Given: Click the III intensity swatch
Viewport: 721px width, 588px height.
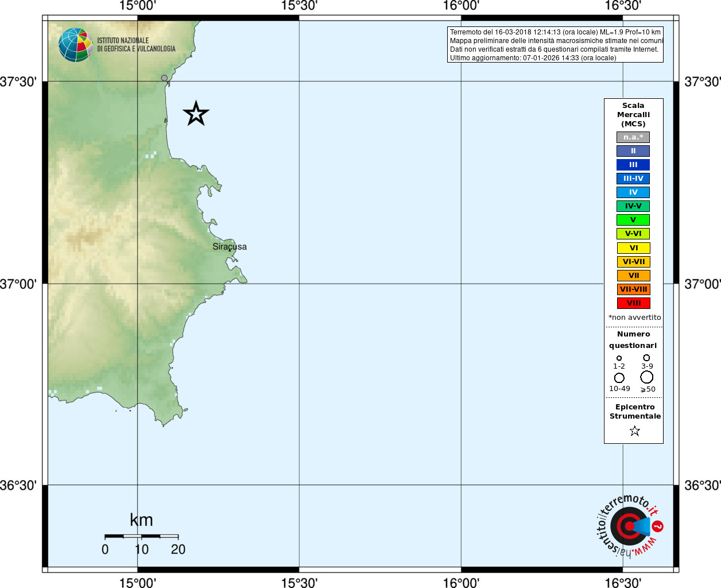Looking at the screenshot, I should point(633,165).
